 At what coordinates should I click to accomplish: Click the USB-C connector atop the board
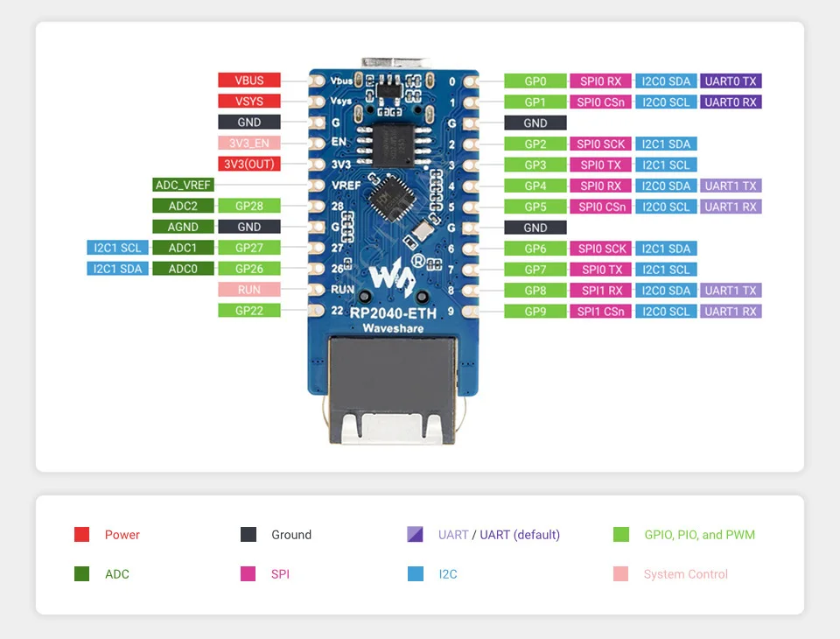[x=395, y=63]
